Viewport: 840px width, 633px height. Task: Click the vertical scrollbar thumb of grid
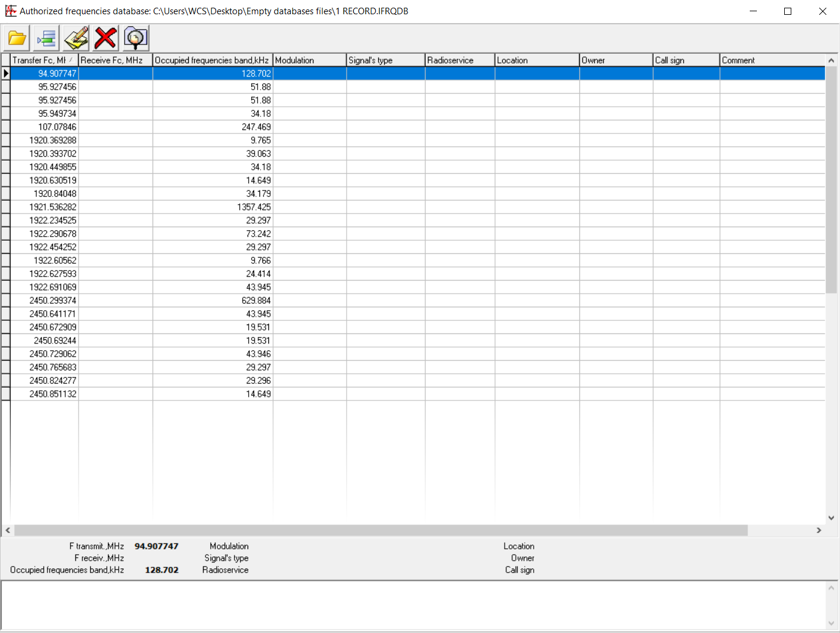tap(831, 180)
